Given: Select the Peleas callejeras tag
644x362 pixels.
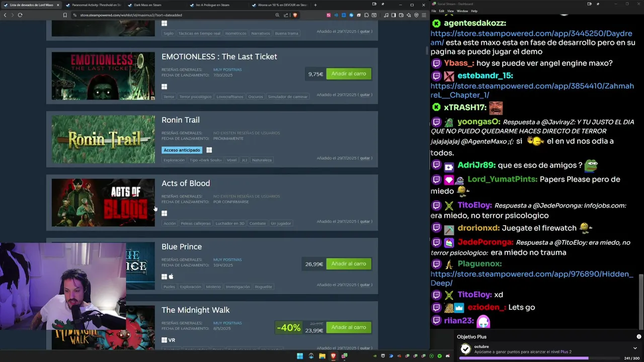Looking at the screenshot, I should pos(196,223).
